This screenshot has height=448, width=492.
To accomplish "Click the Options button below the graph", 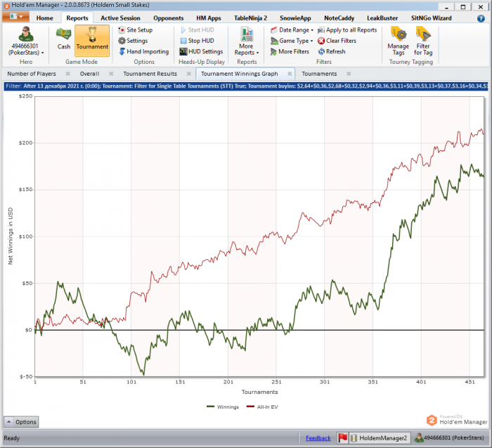I will (x=20, y=422).
